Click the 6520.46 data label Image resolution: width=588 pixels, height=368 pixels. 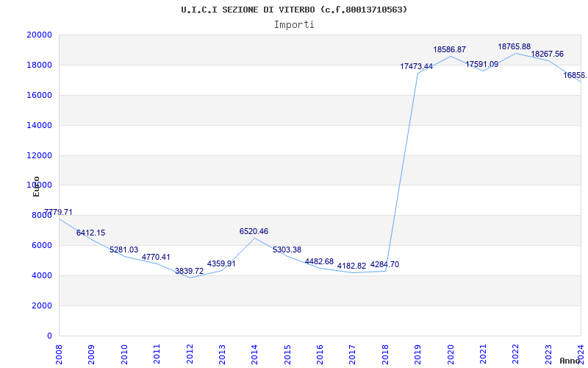254,231
